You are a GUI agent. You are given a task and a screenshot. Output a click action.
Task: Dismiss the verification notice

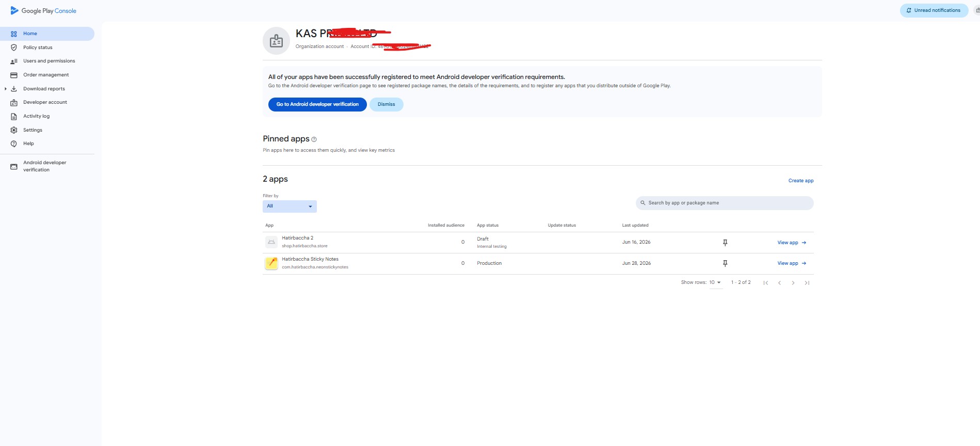[x=386, y=104]
